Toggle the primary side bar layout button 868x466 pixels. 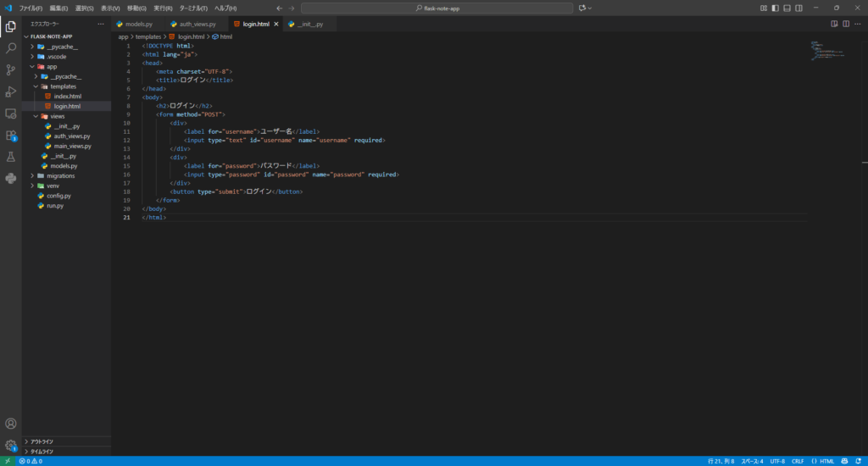pyautogui.click(x=775, y=8)
